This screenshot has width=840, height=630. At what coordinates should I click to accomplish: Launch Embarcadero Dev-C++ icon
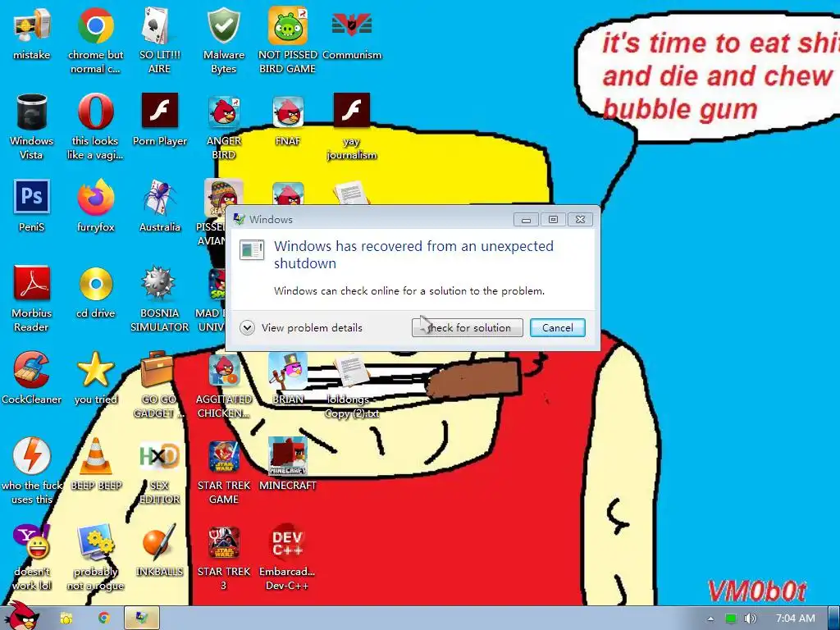point(287,543)
